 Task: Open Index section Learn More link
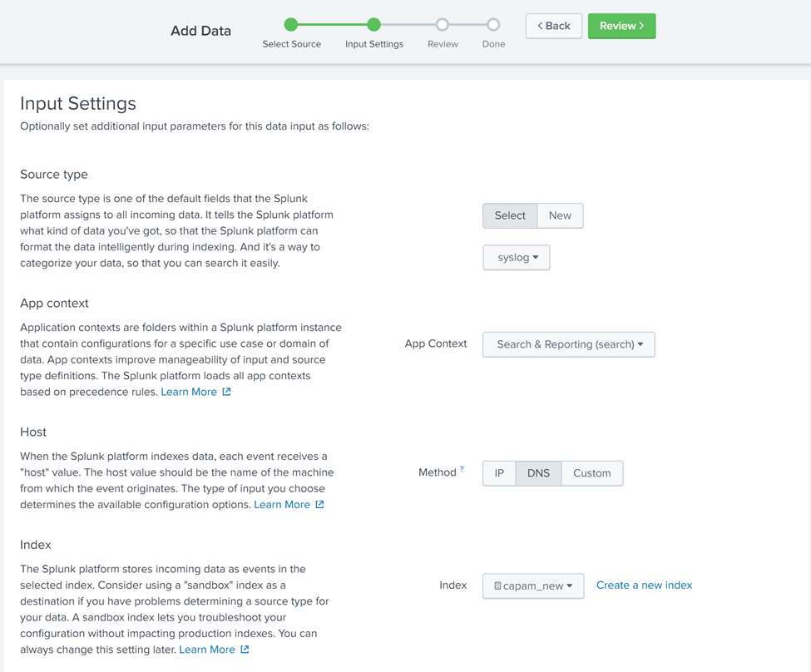(207, 650)
